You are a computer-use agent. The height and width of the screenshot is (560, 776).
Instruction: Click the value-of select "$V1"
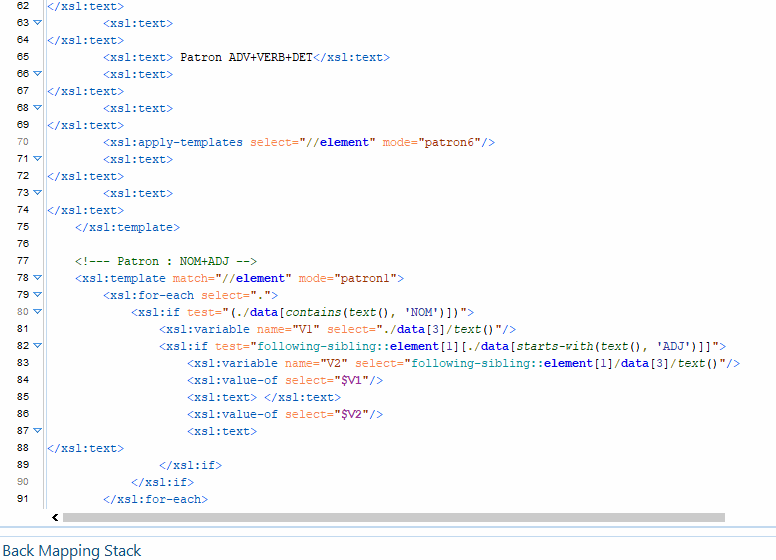point(351,380)
